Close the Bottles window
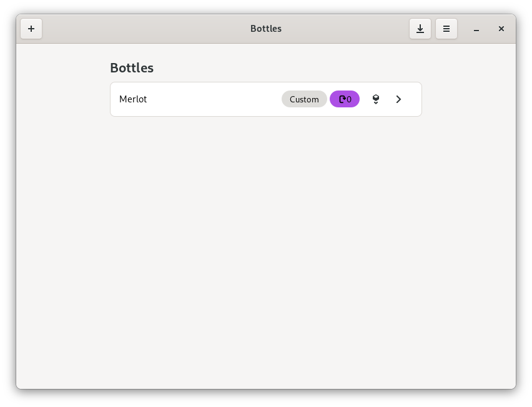 point(501,29)
